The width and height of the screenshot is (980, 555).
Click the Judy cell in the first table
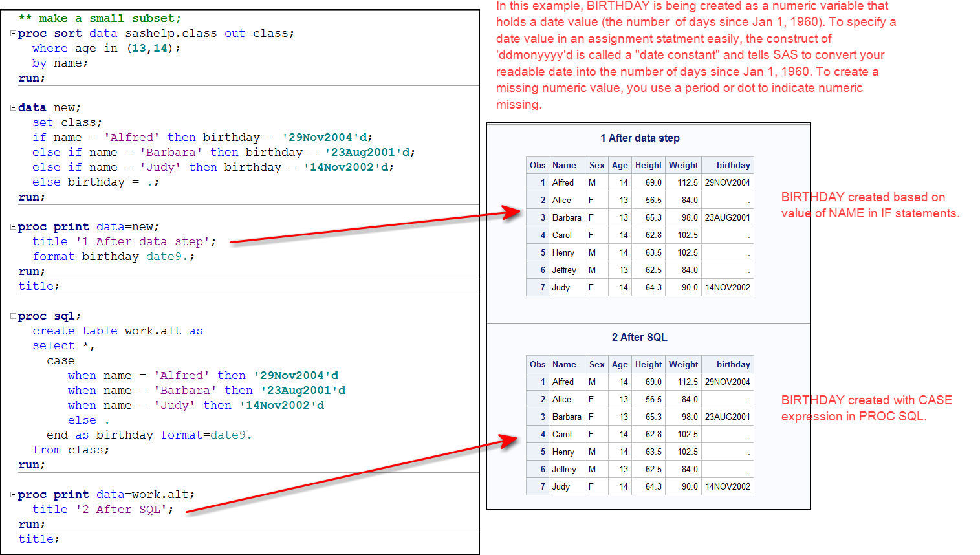567,287
